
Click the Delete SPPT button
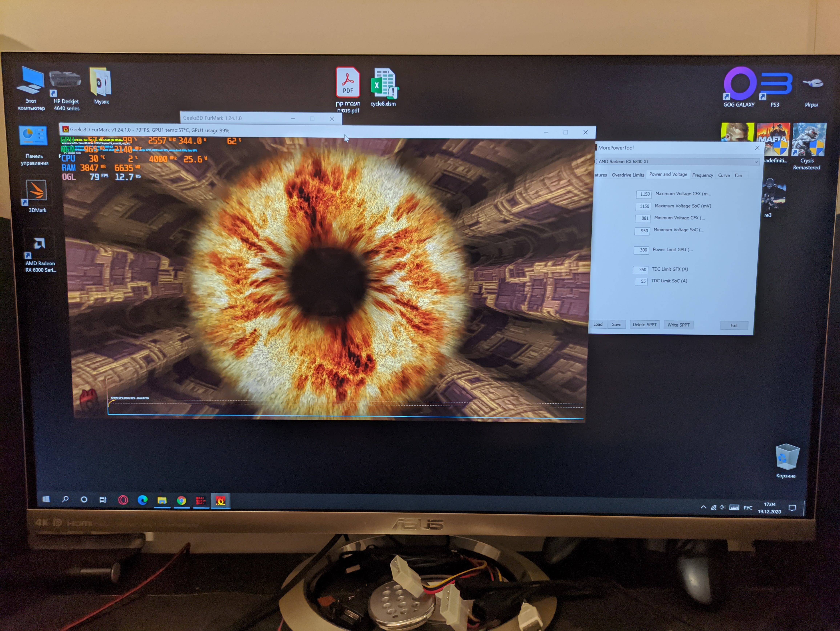pos(644,324)
